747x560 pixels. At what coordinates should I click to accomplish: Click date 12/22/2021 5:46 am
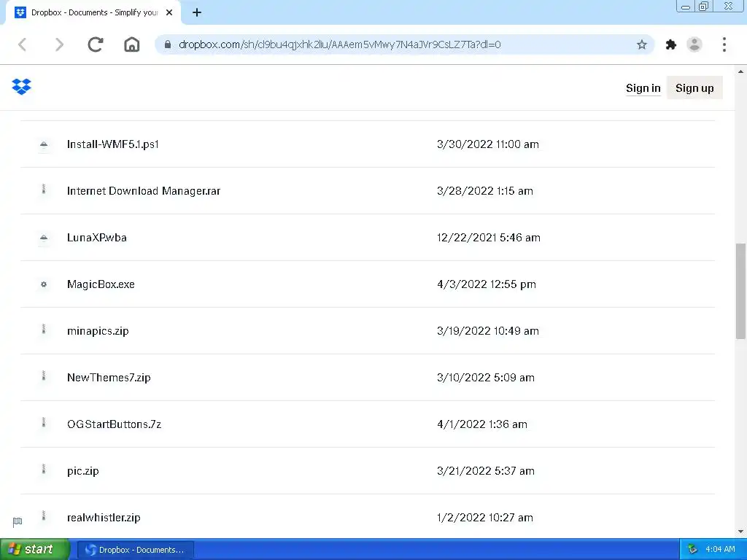[489, 238]
